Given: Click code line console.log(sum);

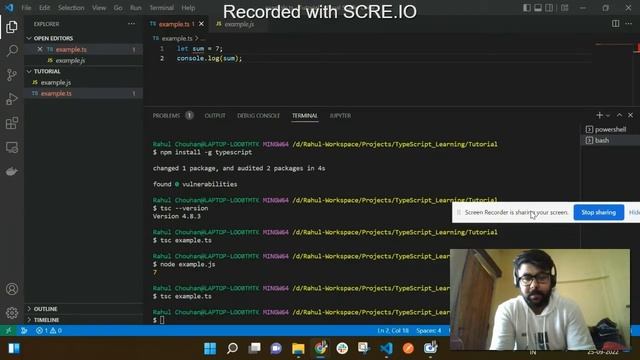Looking at the screenshot, I should pos(209,58).
